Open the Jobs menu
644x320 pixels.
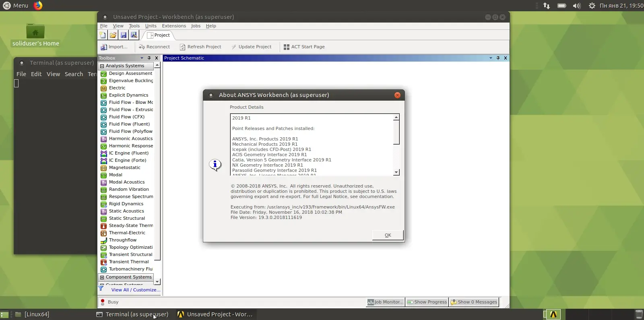(196, 26)
